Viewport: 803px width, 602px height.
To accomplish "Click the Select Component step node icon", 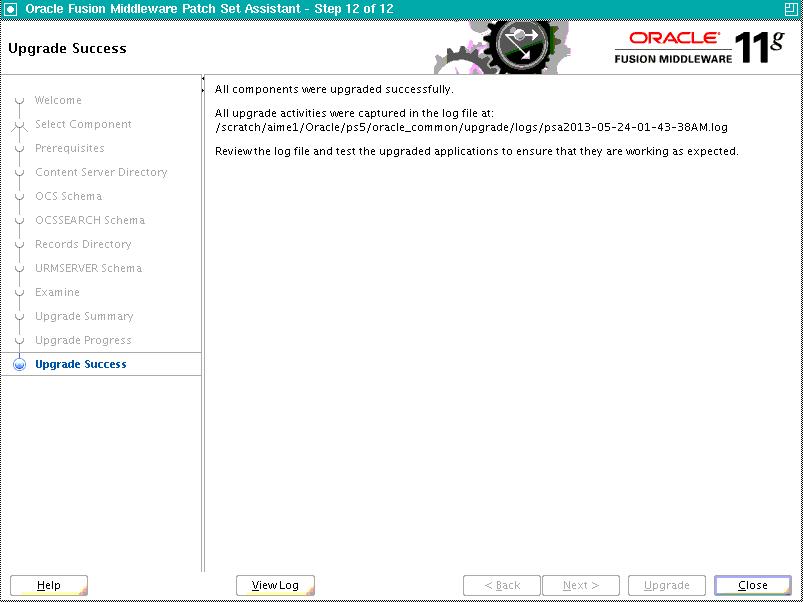I will point(19,125).
